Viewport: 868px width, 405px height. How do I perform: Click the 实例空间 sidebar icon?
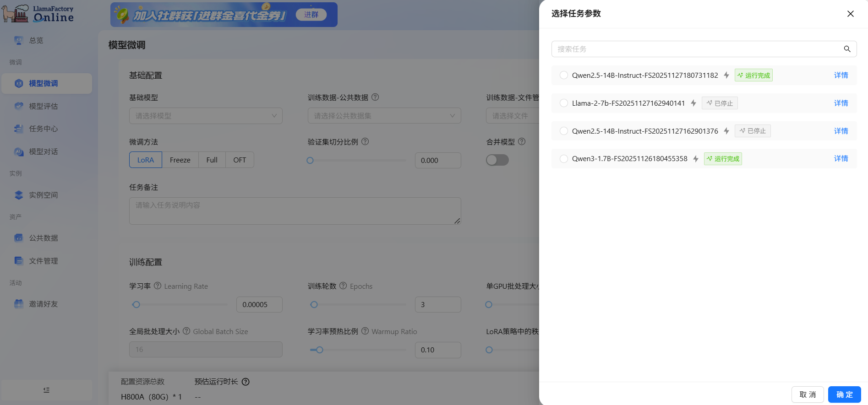tap(19, 195)
